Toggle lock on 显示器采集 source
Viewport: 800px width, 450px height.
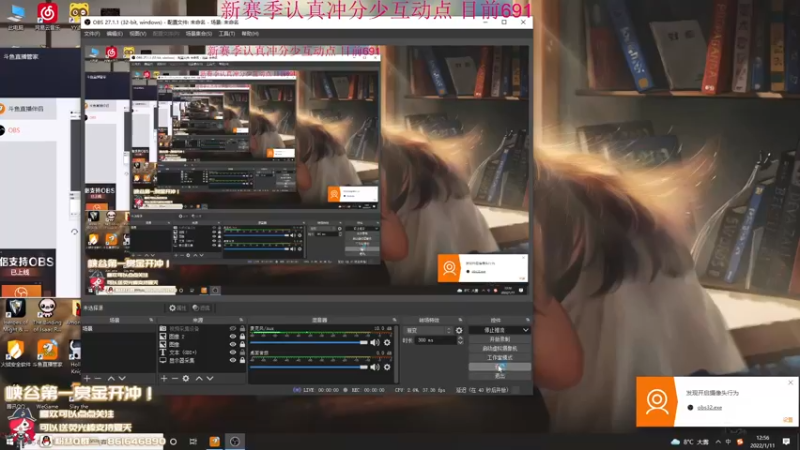tap(242, 360)
